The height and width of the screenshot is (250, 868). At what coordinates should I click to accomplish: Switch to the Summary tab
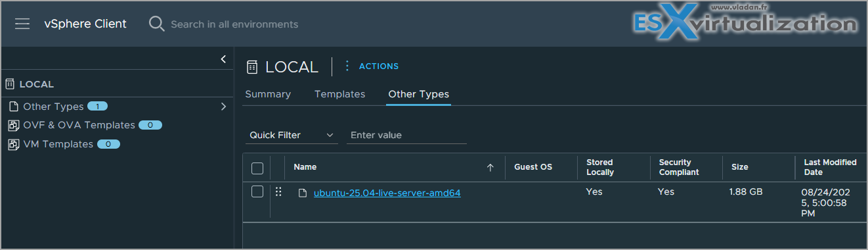point(268,94)
